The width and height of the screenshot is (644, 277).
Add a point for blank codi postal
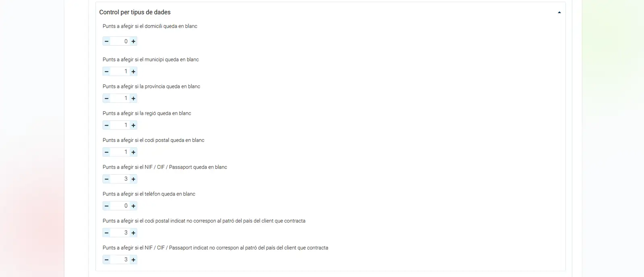tap(134, 152)
